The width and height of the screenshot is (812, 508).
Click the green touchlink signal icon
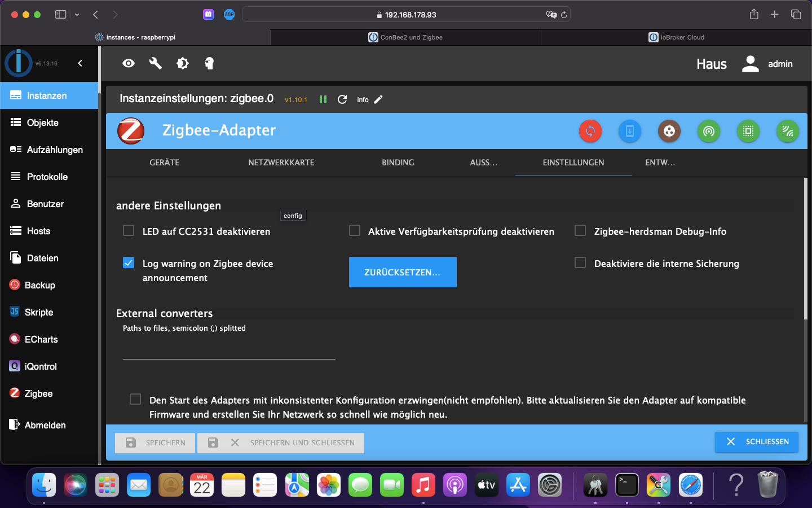788,131
